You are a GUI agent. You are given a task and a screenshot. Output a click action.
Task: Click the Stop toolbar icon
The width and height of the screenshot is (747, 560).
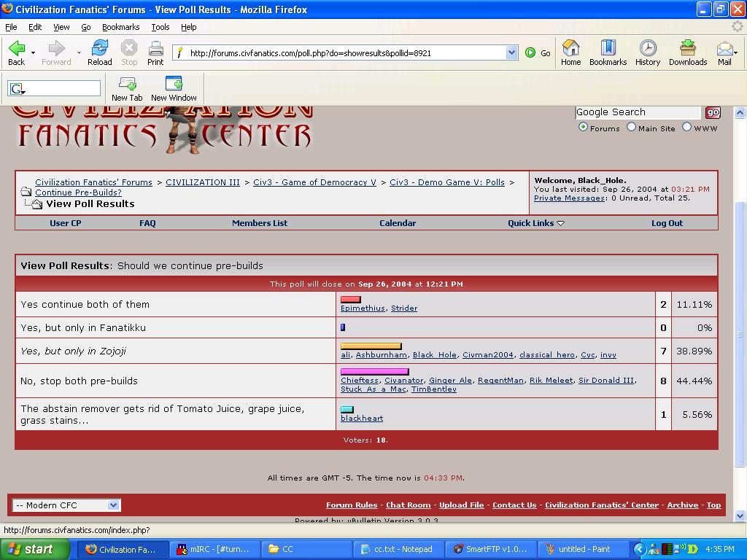pos(128,47)
